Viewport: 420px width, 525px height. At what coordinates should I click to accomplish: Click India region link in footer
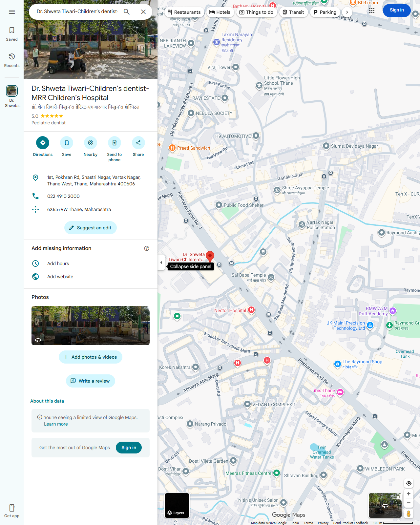tap(295, 523)
